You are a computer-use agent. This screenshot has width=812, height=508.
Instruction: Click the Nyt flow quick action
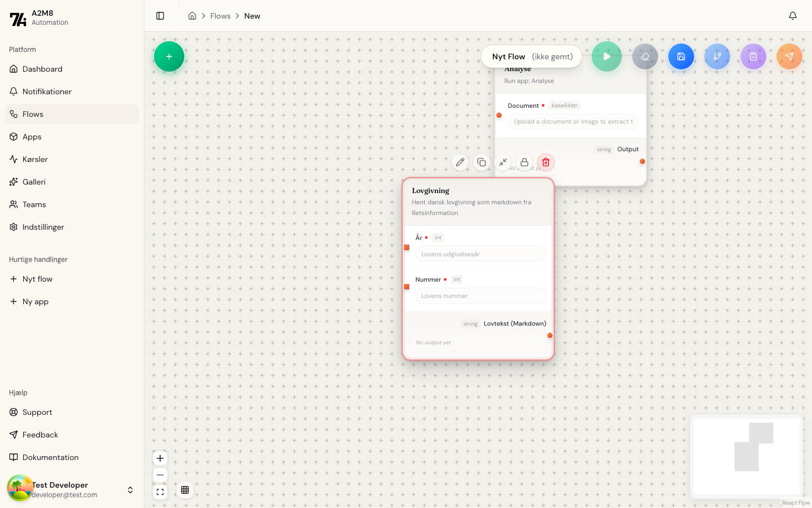(x=37, y=279)
